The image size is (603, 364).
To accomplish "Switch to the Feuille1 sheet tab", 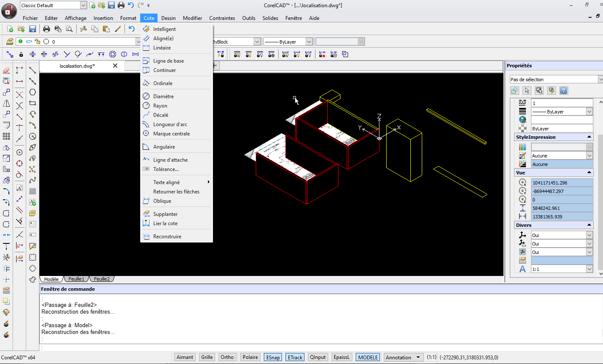I will pos(77,279).
